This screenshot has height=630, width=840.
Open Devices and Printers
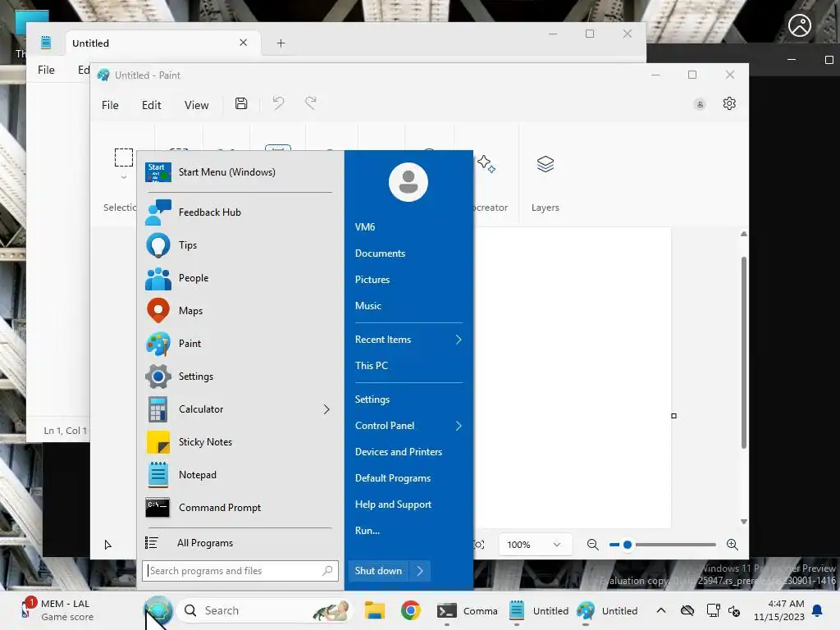click(x=399, y=452)
